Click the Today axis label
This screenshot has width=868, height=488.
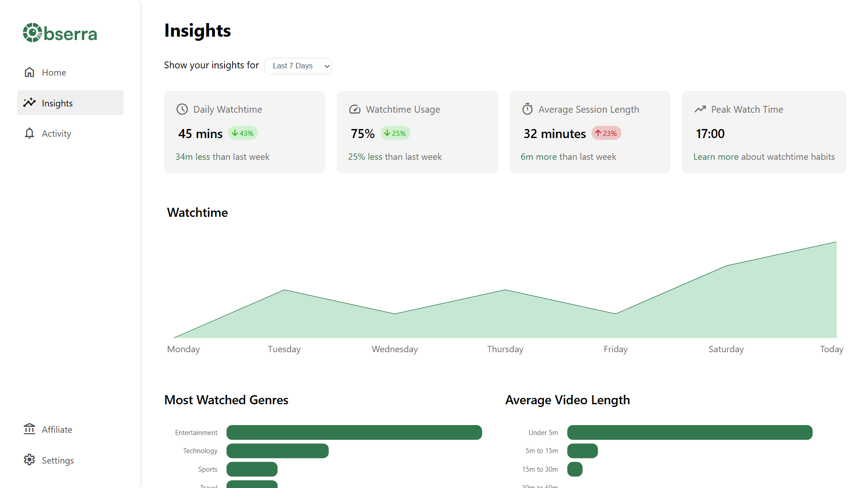tap(832, 349)
